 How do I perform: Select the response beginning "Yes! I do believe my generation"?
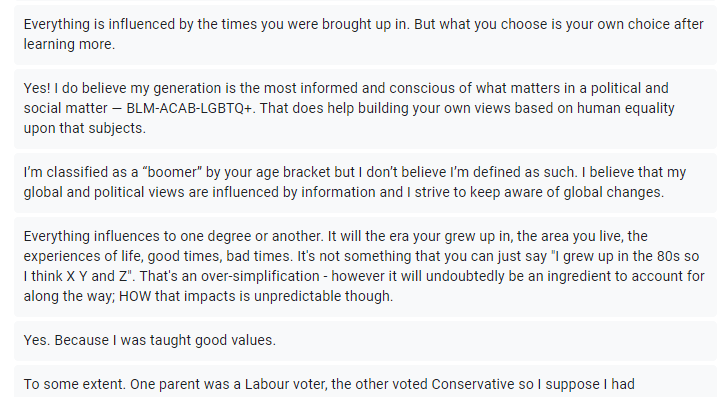[x=360, y=109]
